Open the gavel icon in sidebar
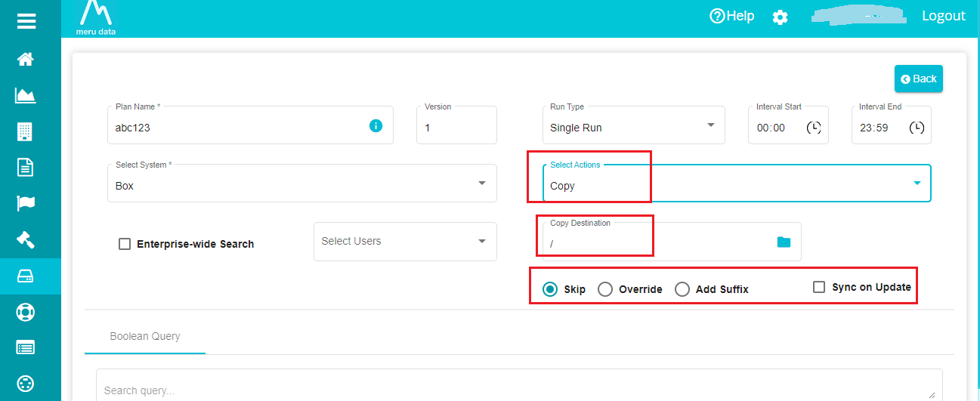Screen dimensions: 980x401 tap(26, 239)
